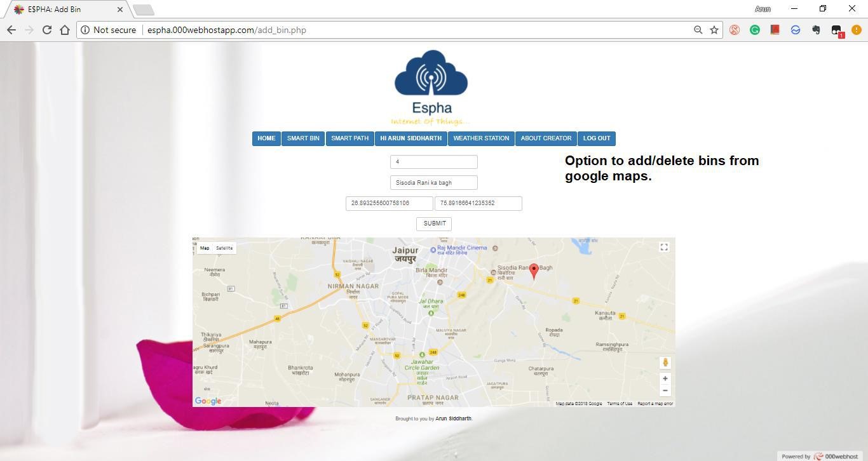Close the ESPHA: Add Bin tab
The image size is (868, 461).
tap(120, 10)
